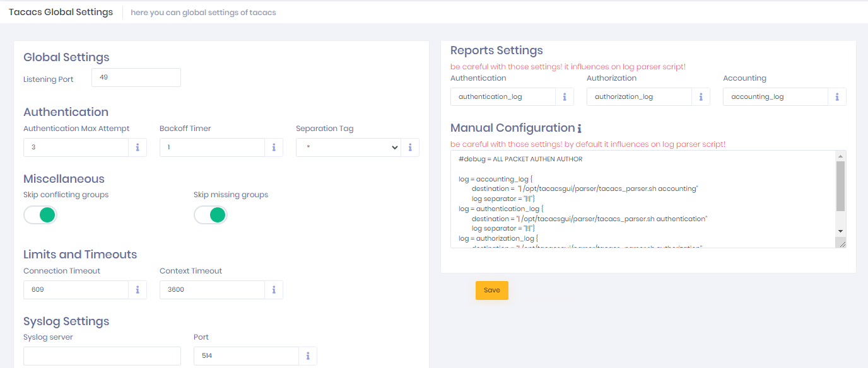Click the Reports Settings heading
The width and height of the screenshot is (868, 368).
tap(496, 50)
